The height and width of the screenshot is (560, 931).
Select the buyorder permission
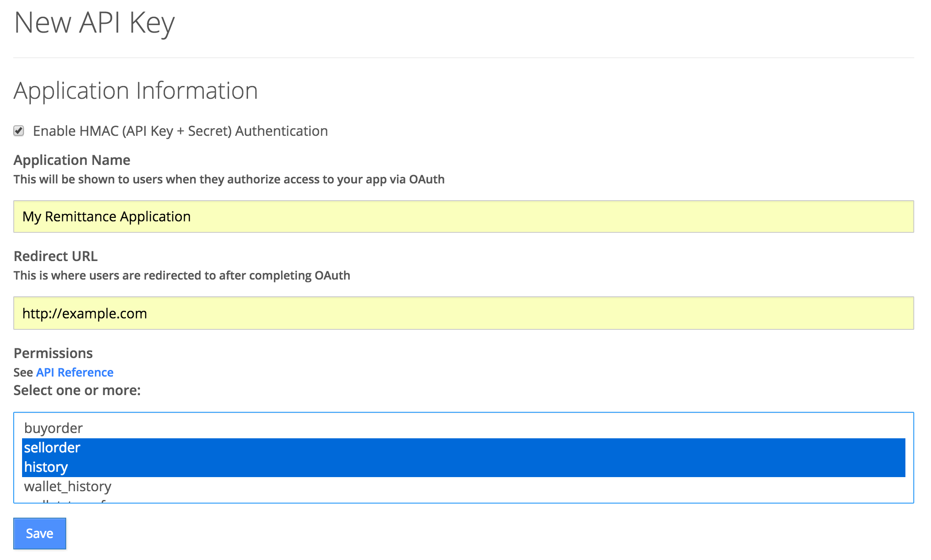coord(53,428)
